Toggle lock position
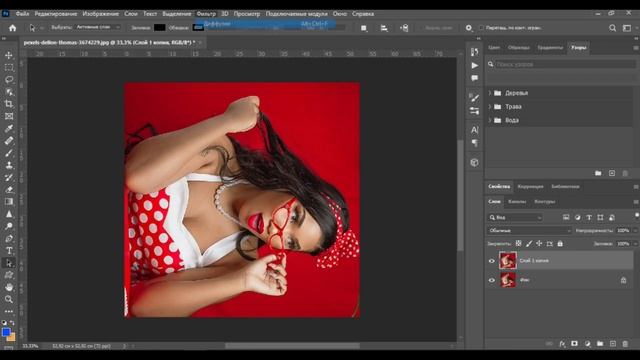Screen dimensions: 640x360 tap(539, 243)
